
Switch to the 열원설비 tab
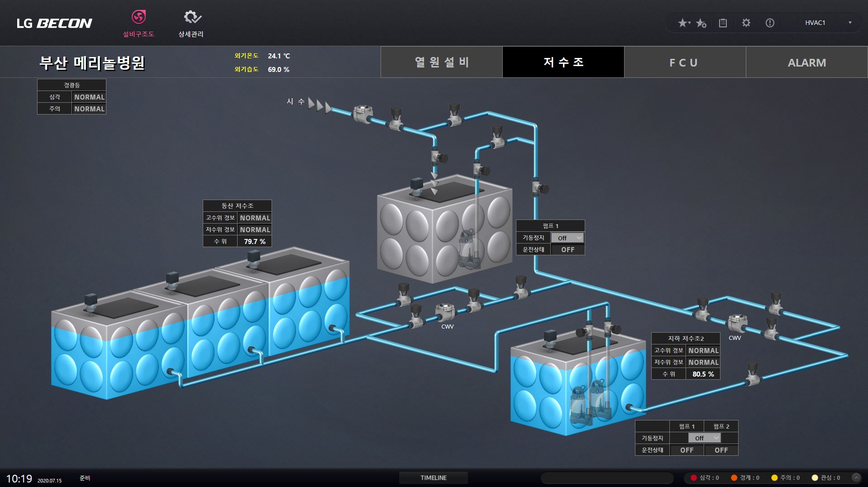tap(442, 62)
